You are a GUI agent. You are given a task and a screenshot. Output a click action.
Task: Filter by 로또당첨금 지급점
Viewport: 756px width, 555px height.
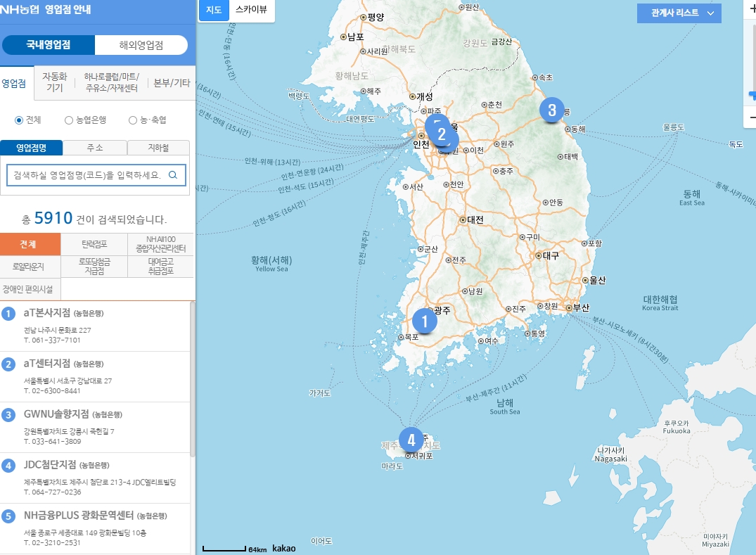(x=94, y=266)
